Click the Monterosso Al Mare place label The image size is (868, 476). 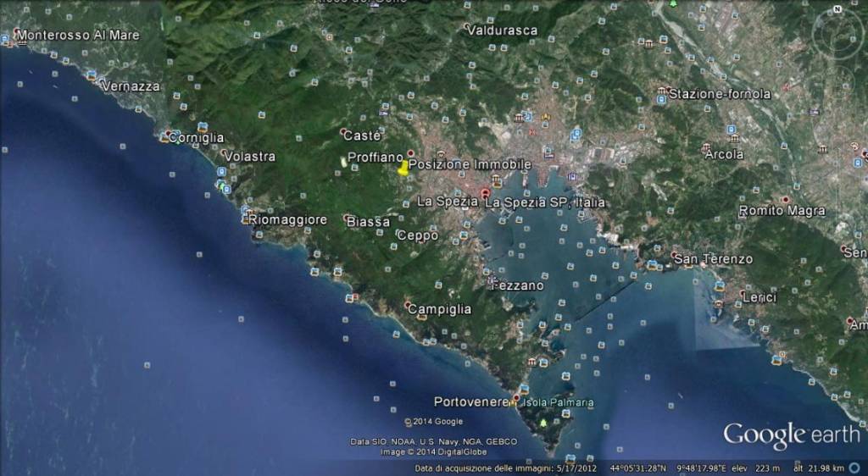point(76,36)
